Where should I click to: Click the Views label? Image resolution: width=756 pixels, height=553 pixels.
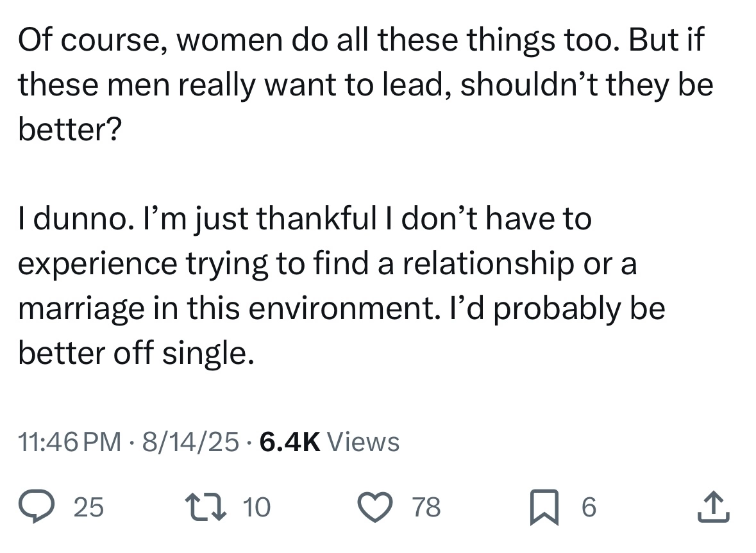click(x=364, y=442)
